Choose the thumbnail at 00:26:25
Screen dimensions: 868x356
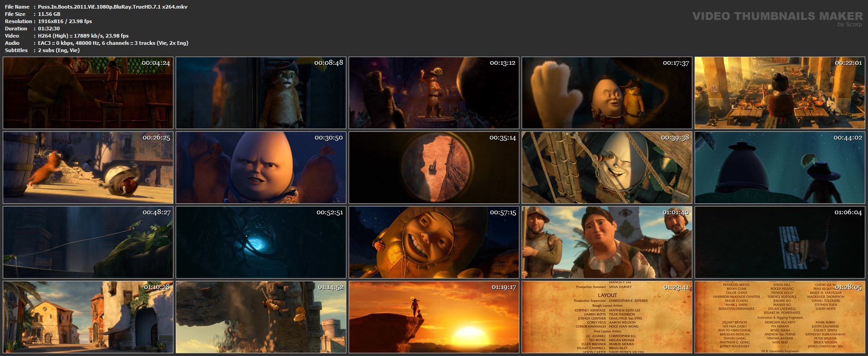point(88,168)
